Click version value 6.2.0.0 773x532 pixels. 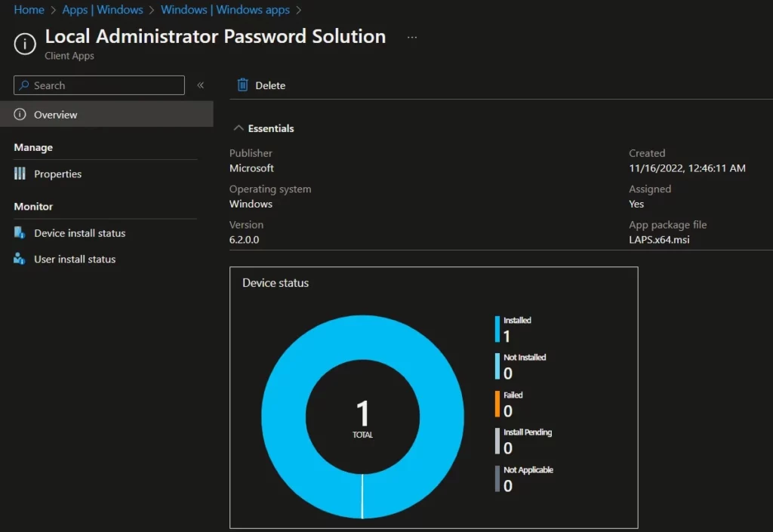click(x=244, y=240)
